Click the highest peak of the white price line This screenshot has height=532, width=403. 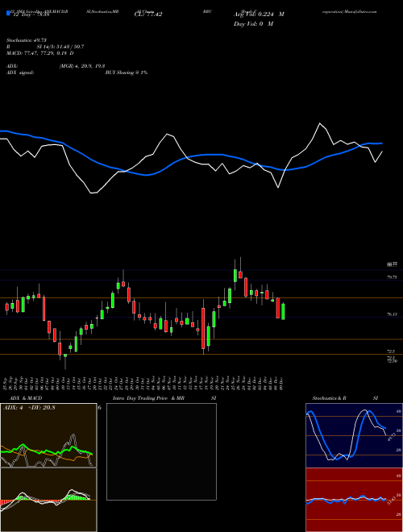click(x=319, y=123)
